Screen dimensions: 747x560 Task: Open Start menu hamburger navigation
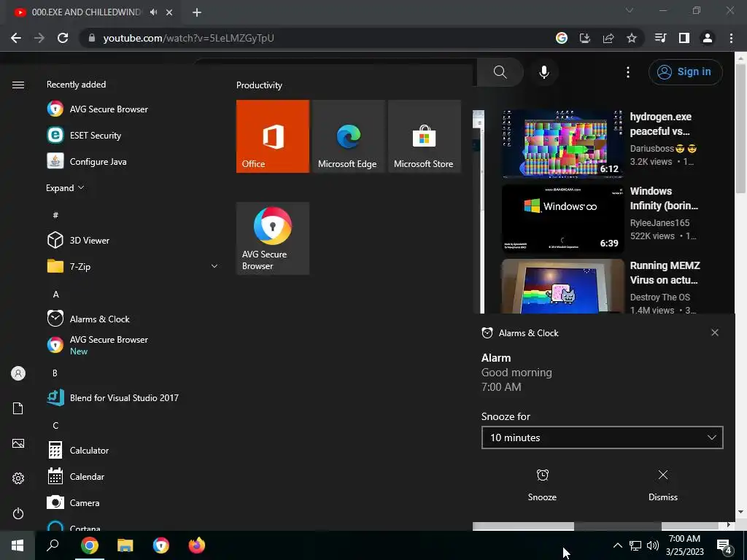point(18,85)
